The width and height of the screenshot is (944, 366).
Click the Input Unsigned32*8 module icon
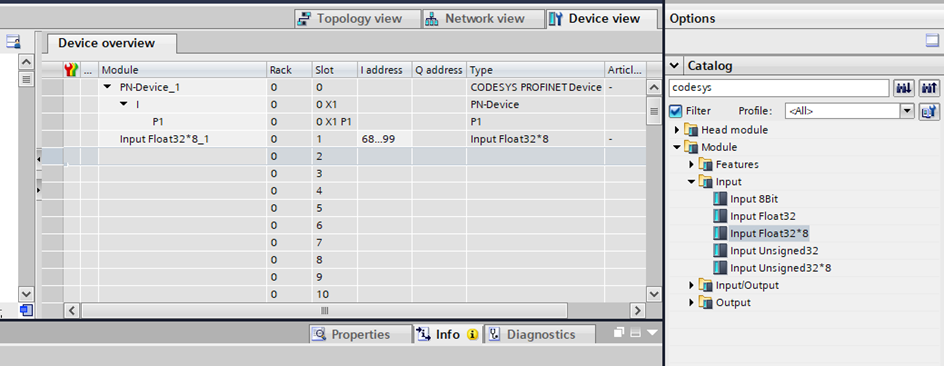click(719, 268)
